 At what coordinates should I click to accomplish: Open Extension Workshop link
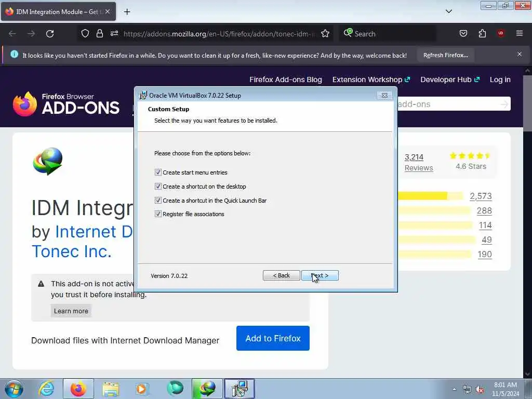pyautogui.click(x=371, y=79)
